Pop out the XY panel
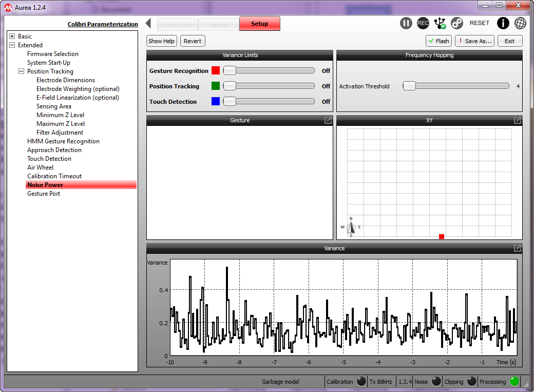The image size is (534, 392). coord(518,120)
